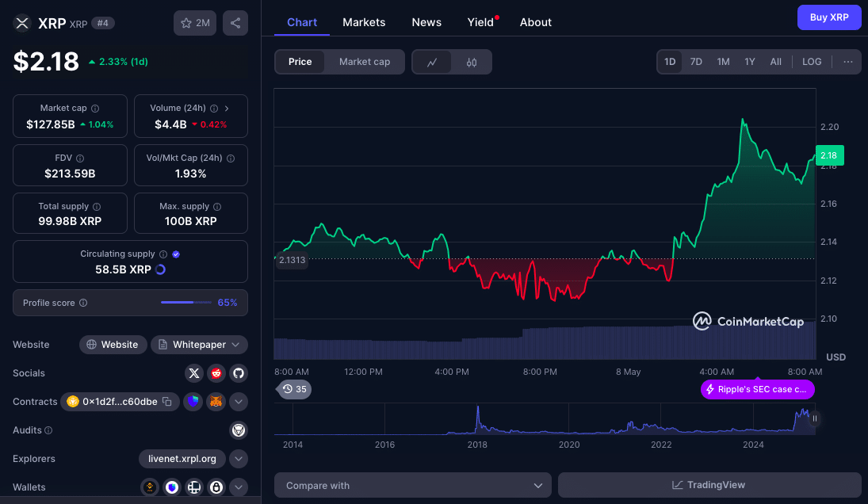Screen dimensions: 868x504
Task: Show FDV info icon
Action: [x=80, y=158]
